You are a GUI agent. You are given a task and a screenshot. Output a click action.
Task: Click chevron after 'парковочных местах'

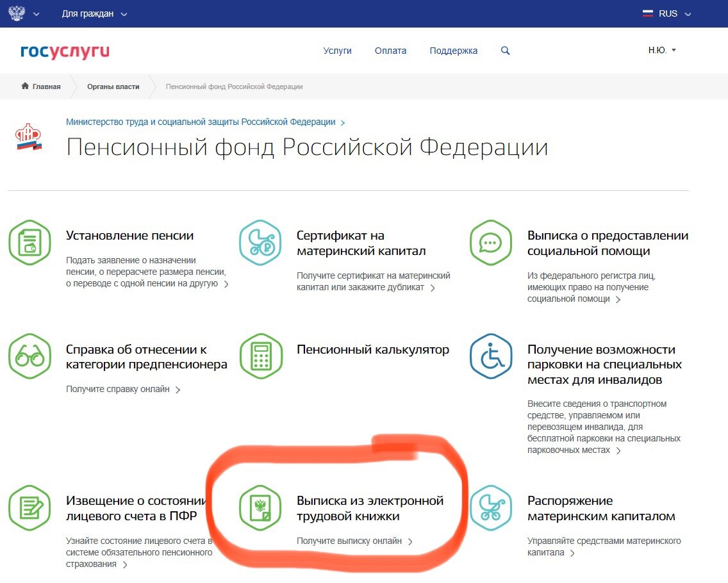[x=618, y=451]
